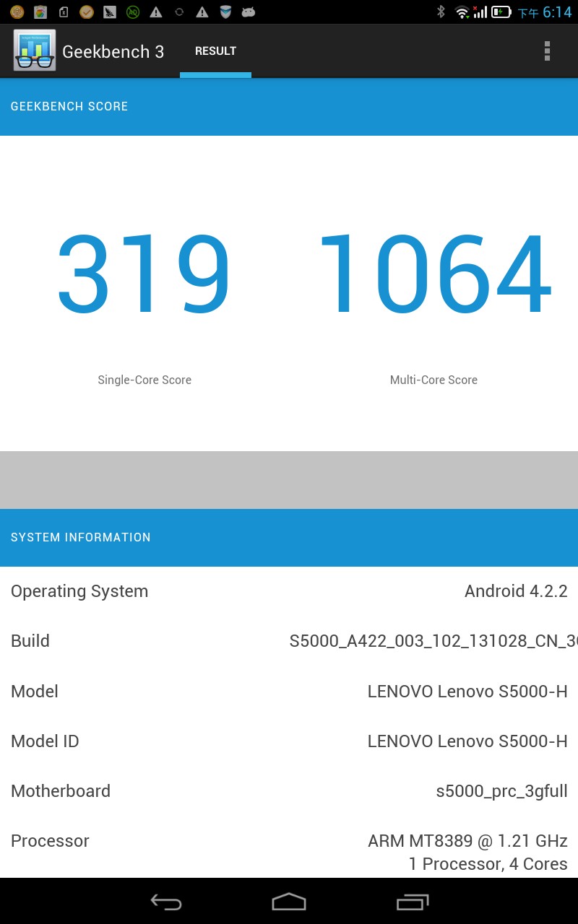Tap the 6:14 clock in status bar
Viewport: 578px width, 924px height.
click(557, 12)
